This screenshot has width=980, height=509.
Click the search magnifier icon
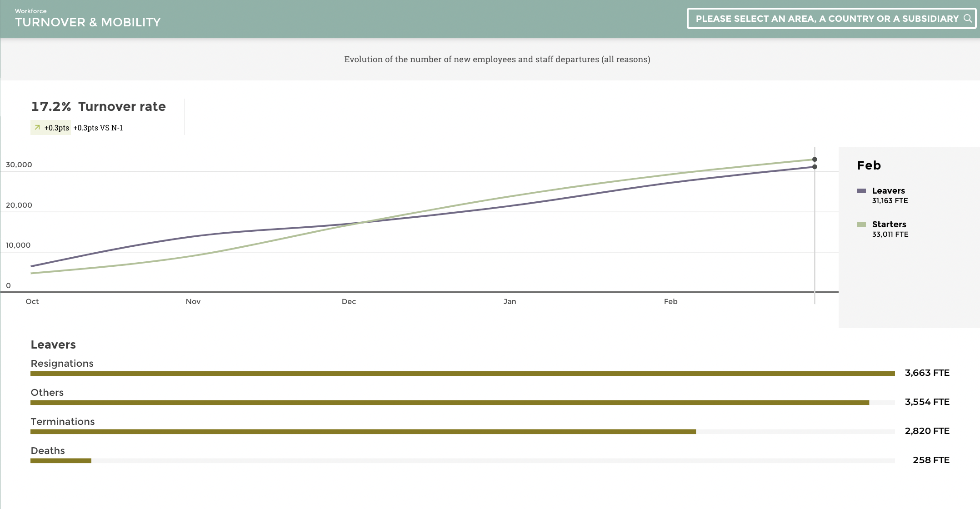click(x=967, y=19)
